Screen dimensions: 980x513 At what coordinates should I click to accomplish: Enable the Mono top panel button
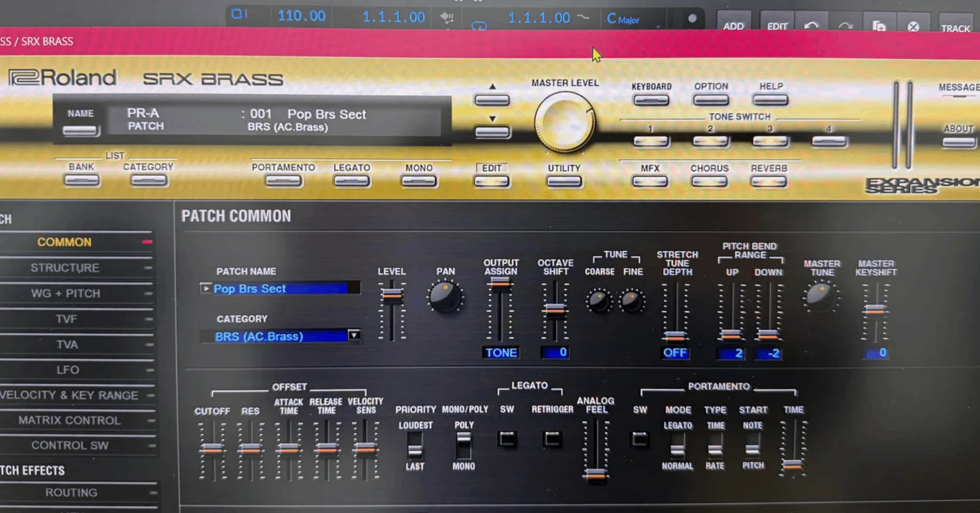click(x=419, y=181)
